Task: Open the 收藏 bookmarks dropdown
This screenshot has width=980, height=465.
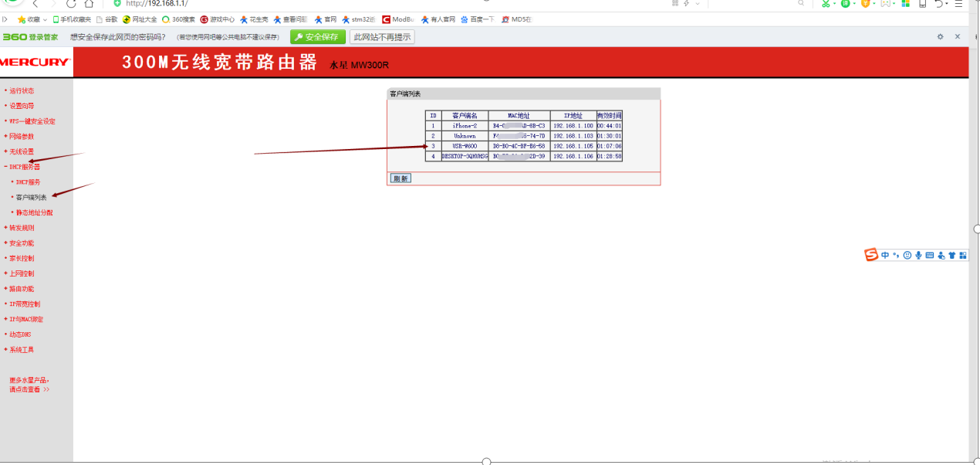Action: [32, 19]
